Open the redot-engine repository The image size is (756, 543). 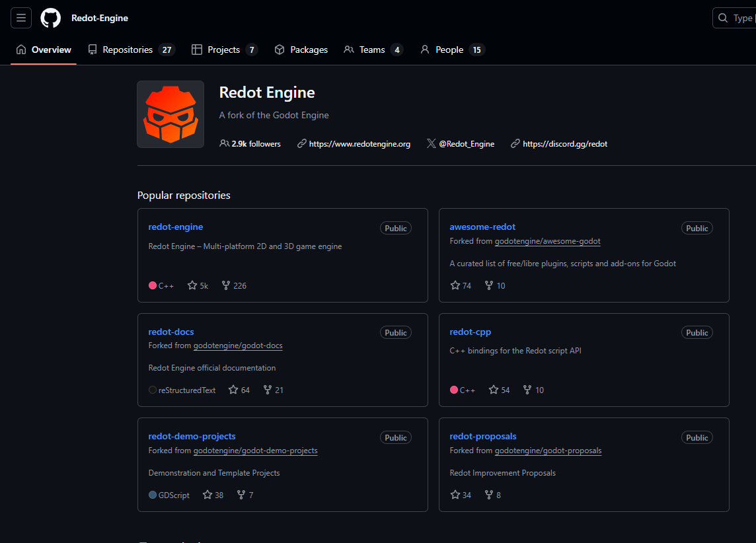click(175, 227)
